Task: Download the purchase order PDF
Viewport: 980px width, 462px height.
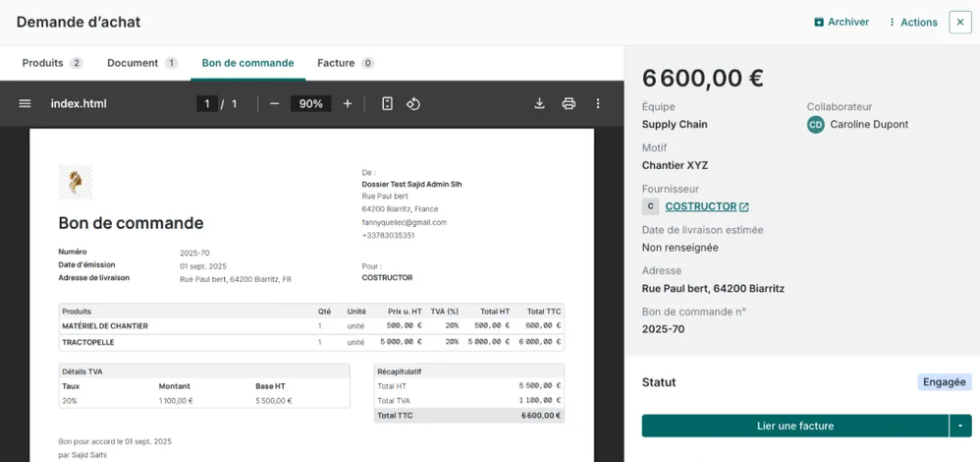Action: pyautogui.click(x=539, y=103)
